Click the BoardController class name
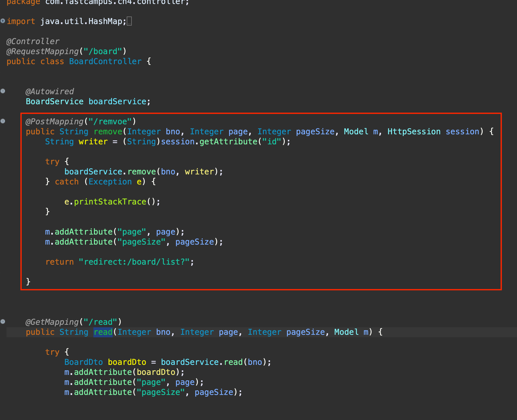Viewport: 517px width, 420px height. tap(105, 61)
